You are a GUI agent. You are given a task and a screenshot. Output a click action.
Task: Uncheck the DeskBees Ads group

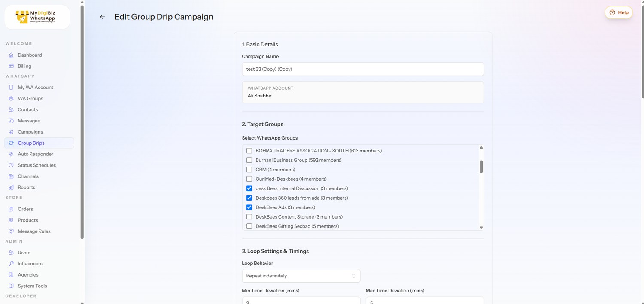tap(249, 207)
